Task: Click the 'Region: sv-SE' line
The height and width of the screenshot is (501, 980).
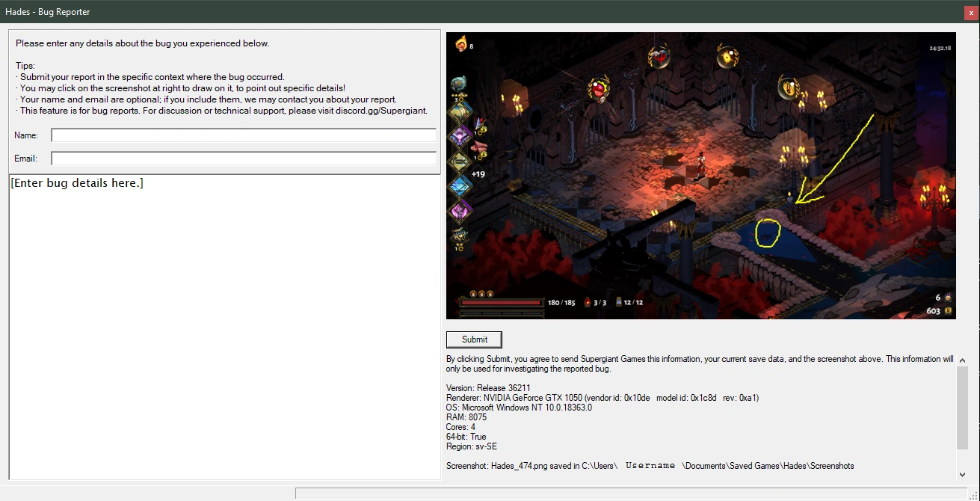Action: [x=472, y=446]
